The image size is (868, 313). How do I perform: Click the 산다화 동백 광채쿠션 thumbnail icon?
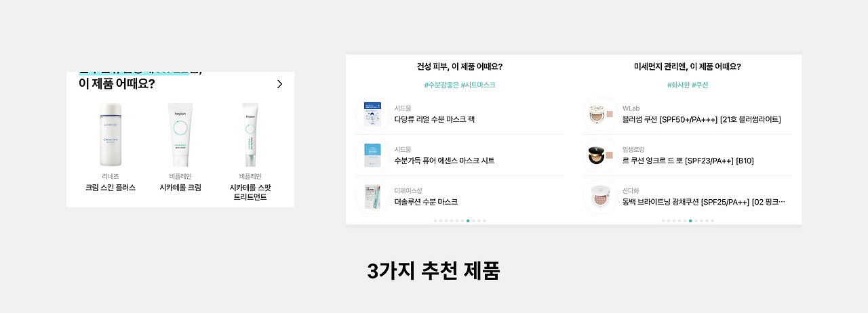pos(600,196)
